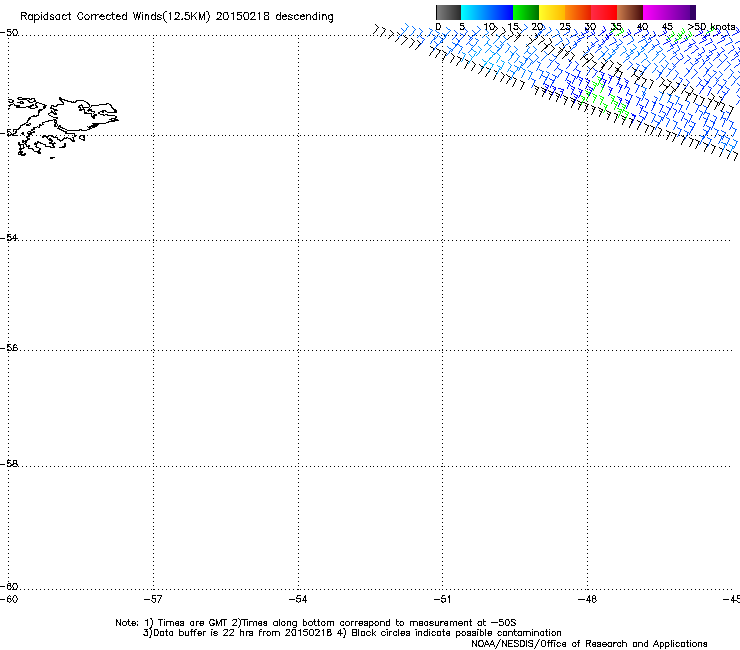Image resolution: width=740 pixels, height=650 pixels.
Task: Click the '-50' latitude label on left axis
Action: pos(9,33)
